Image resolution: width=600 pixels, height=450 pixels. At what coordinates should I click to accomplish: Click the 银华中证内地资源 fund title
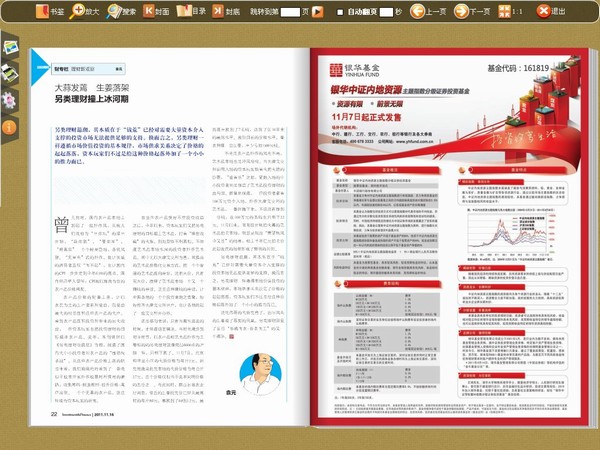click(x=366, y=90)
